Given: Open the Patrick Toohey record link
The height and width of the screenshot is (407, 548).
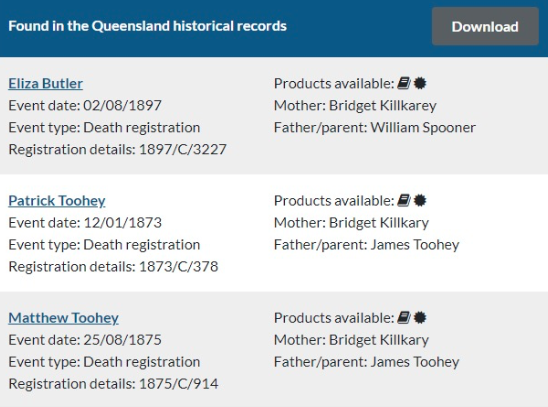Looking at the screenshot, I should coord(57,201).
